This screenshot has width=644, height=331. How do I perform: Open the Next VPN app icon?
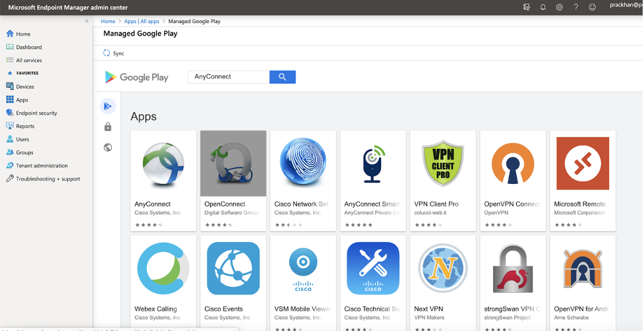coord(443,268)
